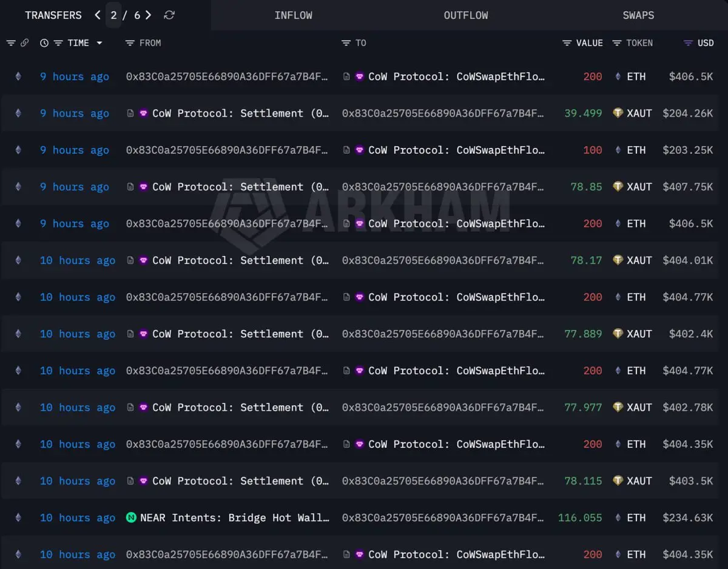Click USD amount $403.5K
The width and height of the screenshot is (728, 569).
691,481
